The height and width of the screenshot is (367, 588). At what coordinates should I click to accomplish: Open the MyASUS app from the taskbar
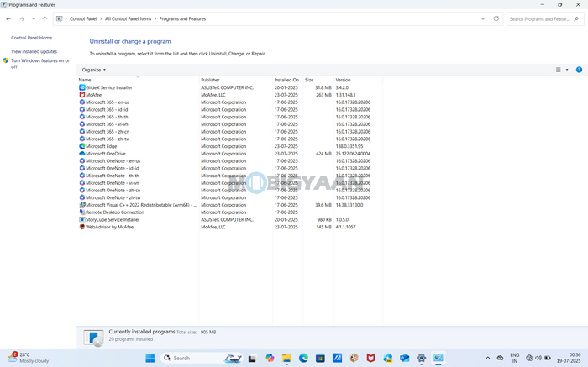(337, 358)
